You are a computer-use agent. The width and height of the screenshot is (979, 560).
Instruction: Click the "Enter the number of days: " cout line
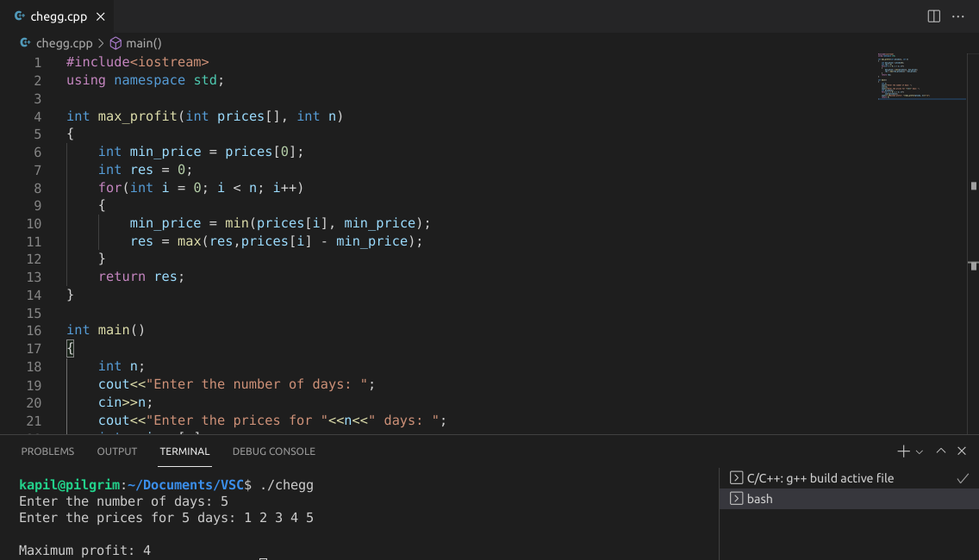click(237, 384)
